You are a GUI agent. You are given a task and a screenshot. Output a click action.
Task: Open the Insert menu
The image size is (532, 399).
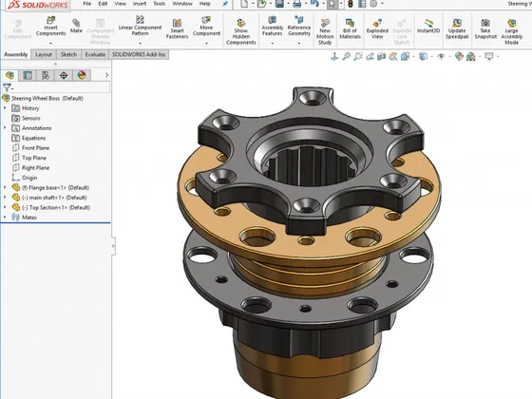click(x=140, y=4)
